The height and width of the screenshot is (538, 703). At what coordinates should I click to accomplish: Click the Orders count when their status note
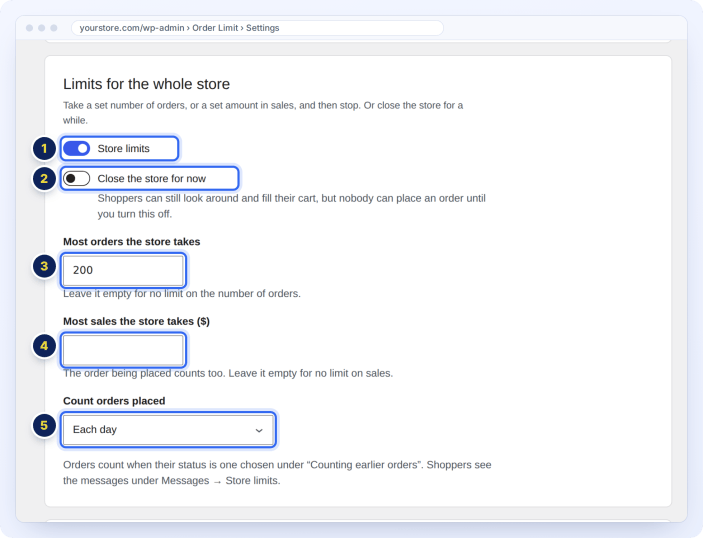[x=277, y=473]
